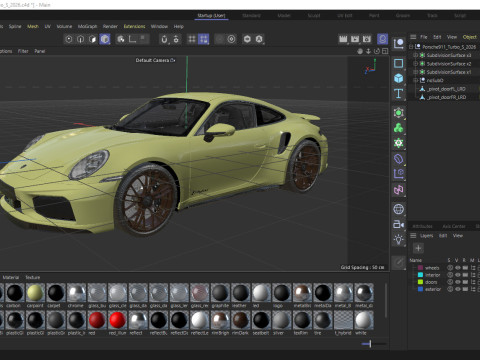Click the purple Redshift icon on toolbar
Screen dimensions: 480x360
click(x=383, y=39)
